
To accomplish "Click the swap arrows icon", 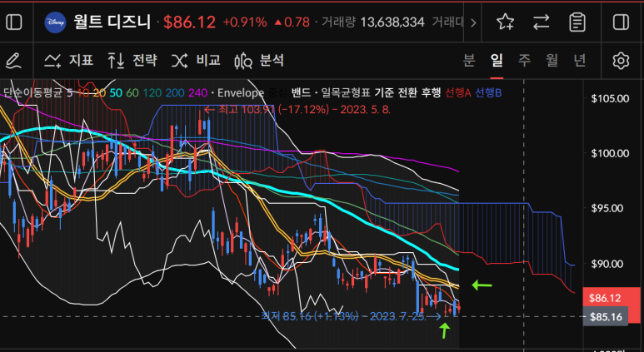I will 542,22.
